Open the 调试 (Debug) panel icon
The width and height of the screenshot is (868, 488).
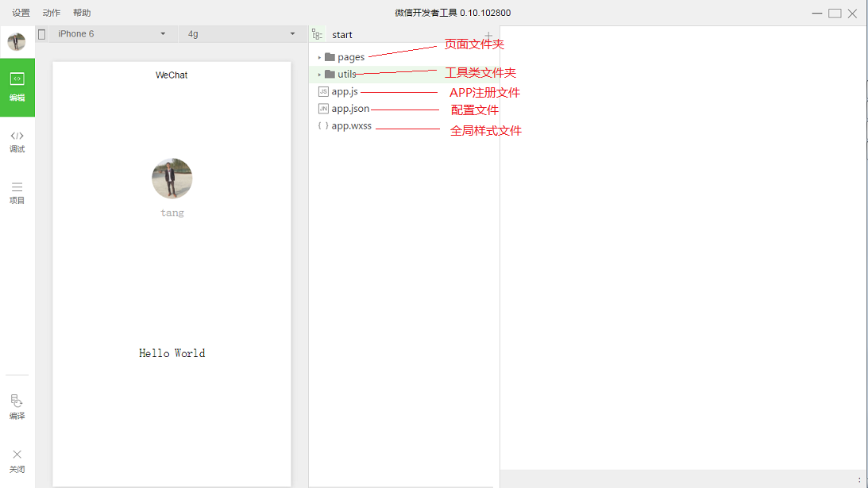17,143
